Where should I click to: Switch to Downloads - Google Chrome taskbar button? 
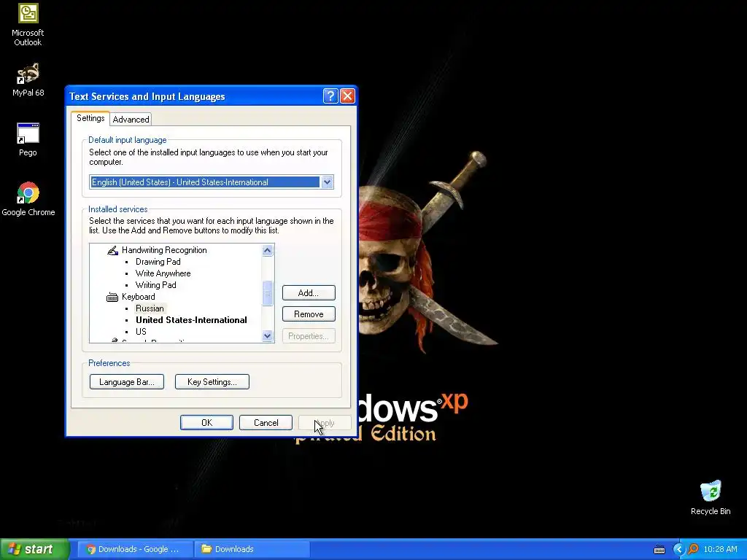point(135,549)
